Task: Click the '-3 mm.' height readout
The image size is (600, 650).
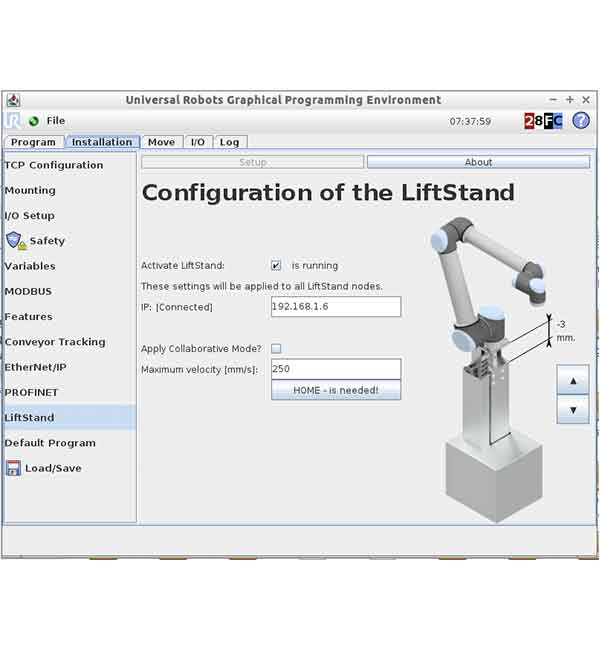Action: click(x=566, y=331)
